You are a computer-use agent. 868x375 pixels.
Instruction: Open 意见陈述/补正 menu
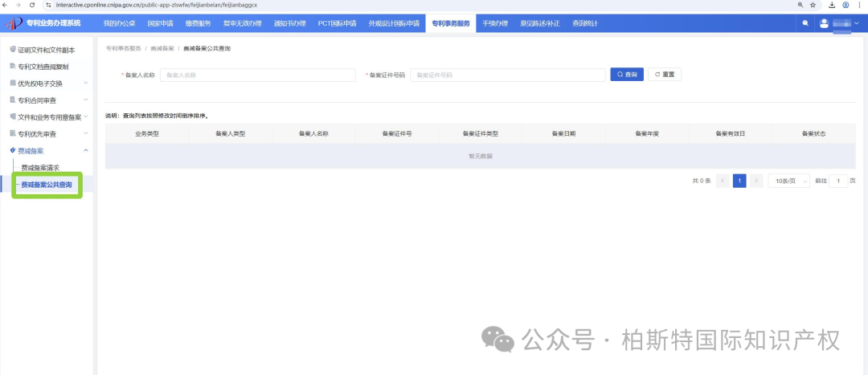[540, 24]
